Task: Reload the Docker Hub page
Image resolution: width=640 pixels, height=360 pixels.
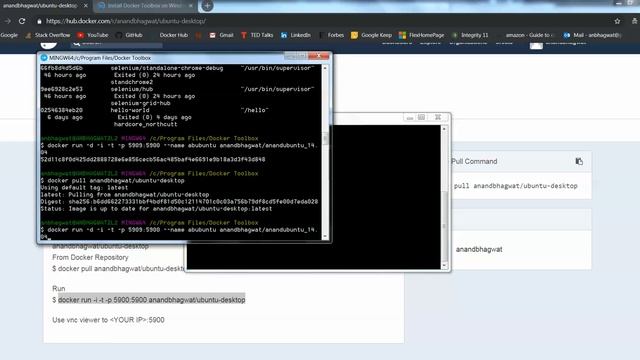Action: point(22,21)
